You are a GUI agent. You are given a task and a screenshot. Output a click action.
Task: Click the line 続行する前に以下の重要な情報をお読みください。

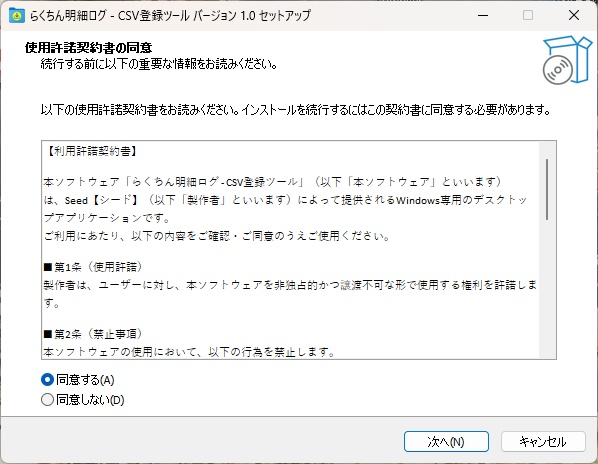pyautogui.click(x=159, y=64)
